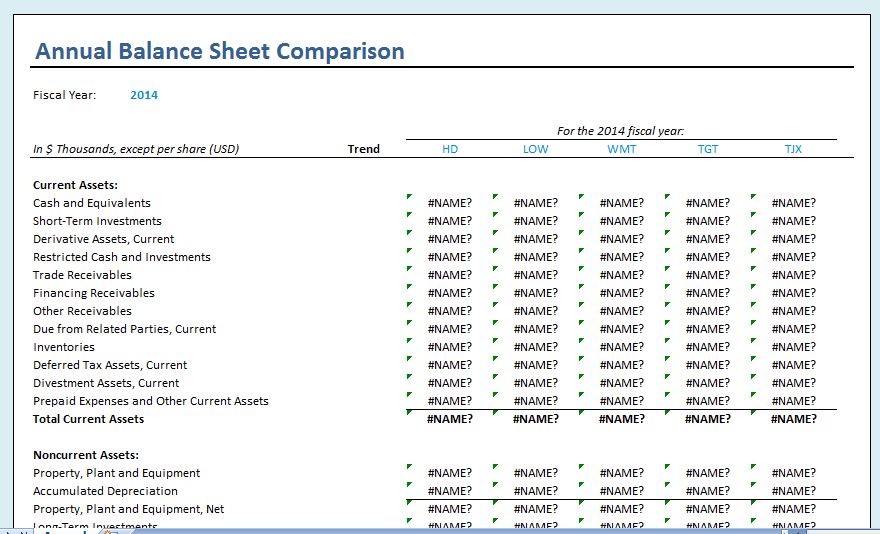Click the green error indicator on HD Cash row
880x534 pixels.
tap(409, 197)
